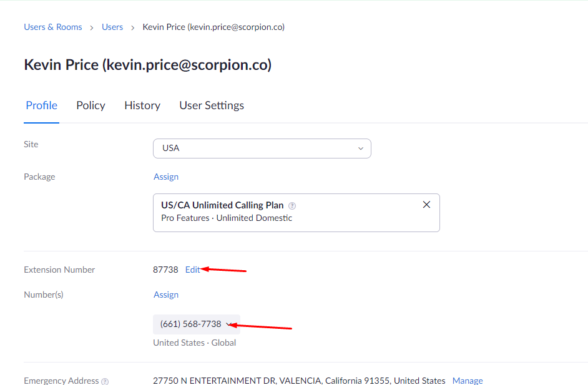This screenshot has width=588, height=385.
Task: Select the Profile tab
Action: (x=42, y=105)
